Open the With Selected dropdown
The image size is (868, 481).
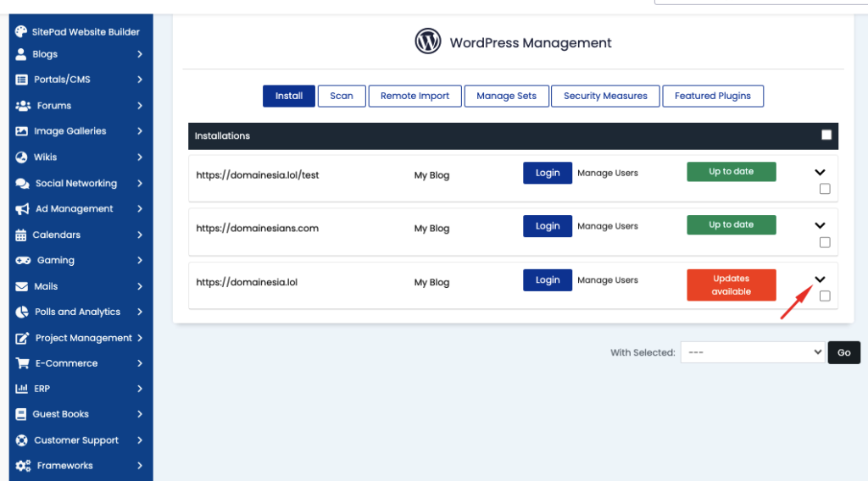[x=753, y=352]
